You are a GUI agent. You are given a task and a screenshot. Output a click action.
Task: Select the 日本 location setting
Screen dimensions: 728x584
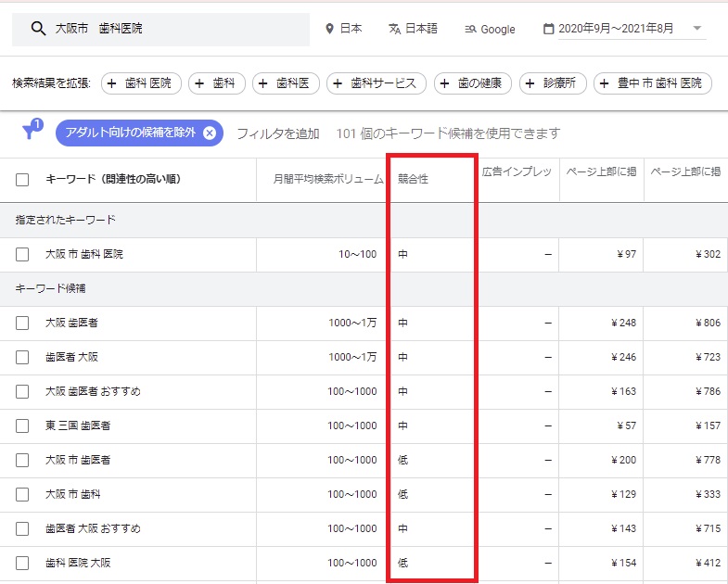(343, 29)
